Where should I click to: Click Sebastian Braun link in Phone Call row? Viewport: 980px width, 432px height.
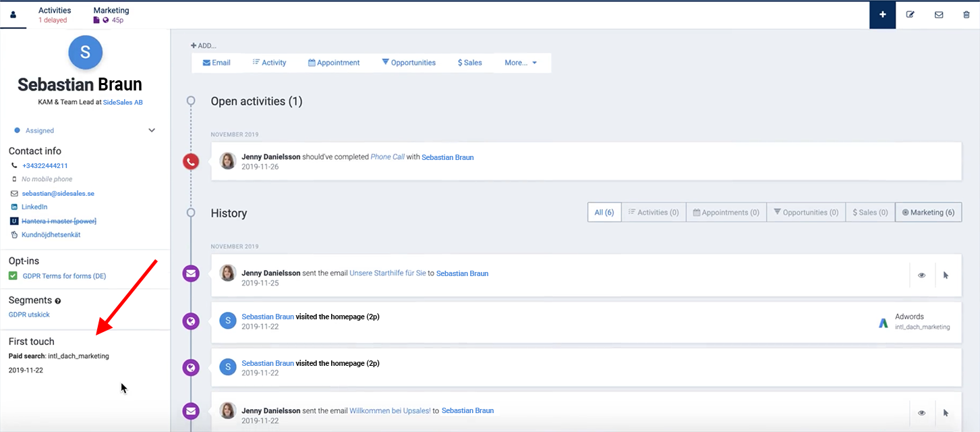click(x=448, y=157)
